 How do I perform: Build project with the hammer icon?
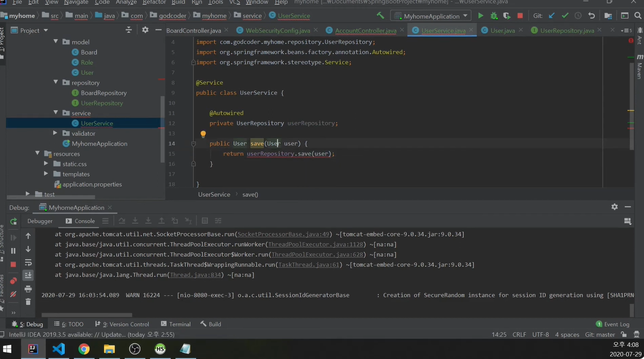(380, 16)
